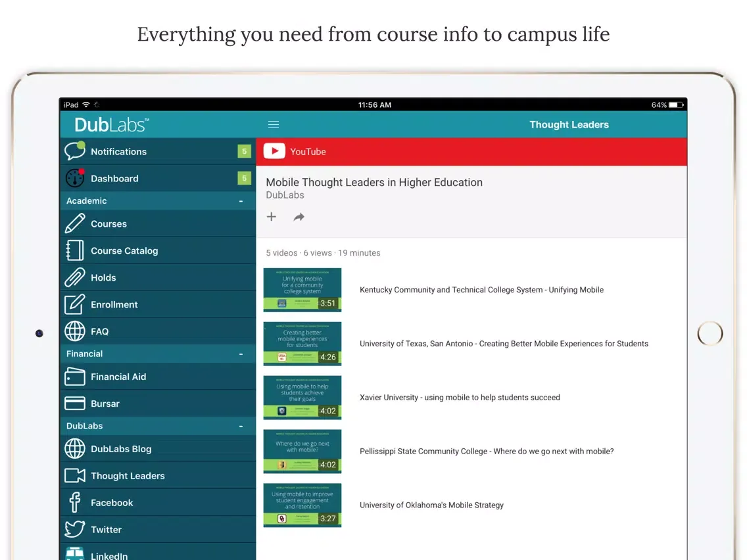
Task: Collapse the Financial section
Action: [x=241, y=354]
